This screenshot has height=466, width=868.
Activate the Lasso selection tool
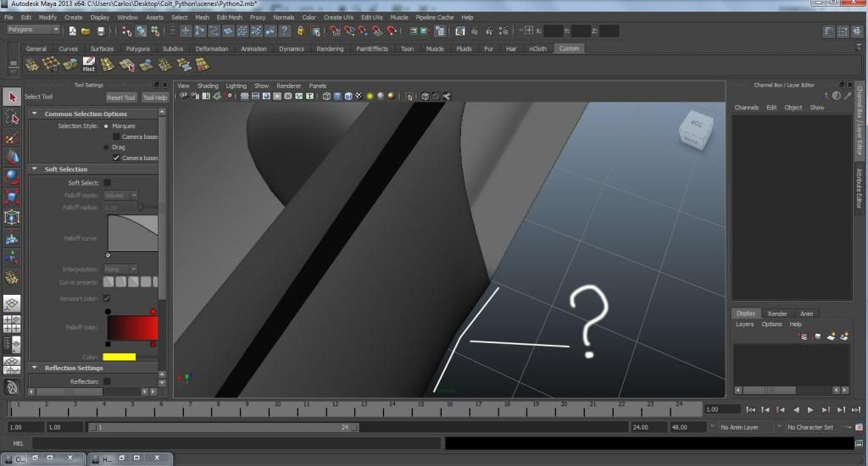[x=12, y=118]
